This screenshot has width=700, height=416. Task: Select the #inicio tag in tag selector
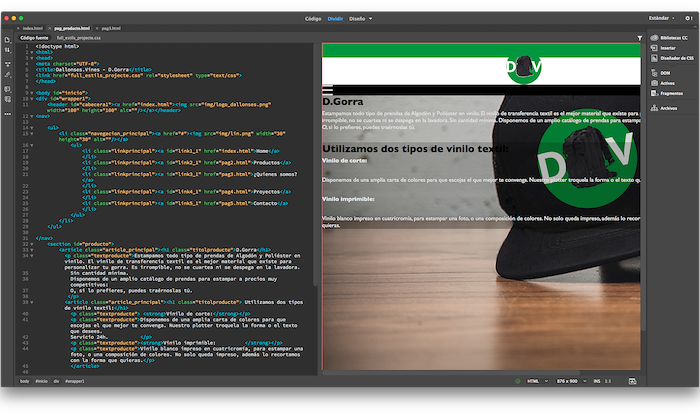tap(42, 381)
